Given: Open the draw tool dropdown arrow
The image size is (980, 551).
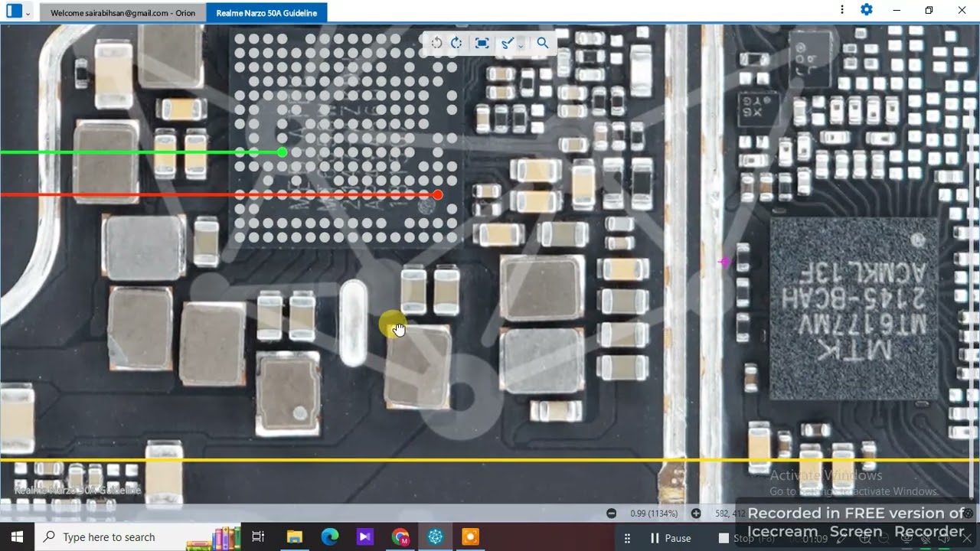Looking at the screenshot, I should 521,45.
